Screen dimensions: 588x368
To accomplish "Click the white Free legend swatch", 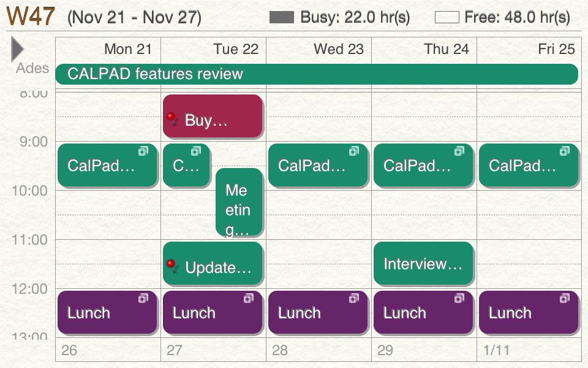I will point(447,17).
